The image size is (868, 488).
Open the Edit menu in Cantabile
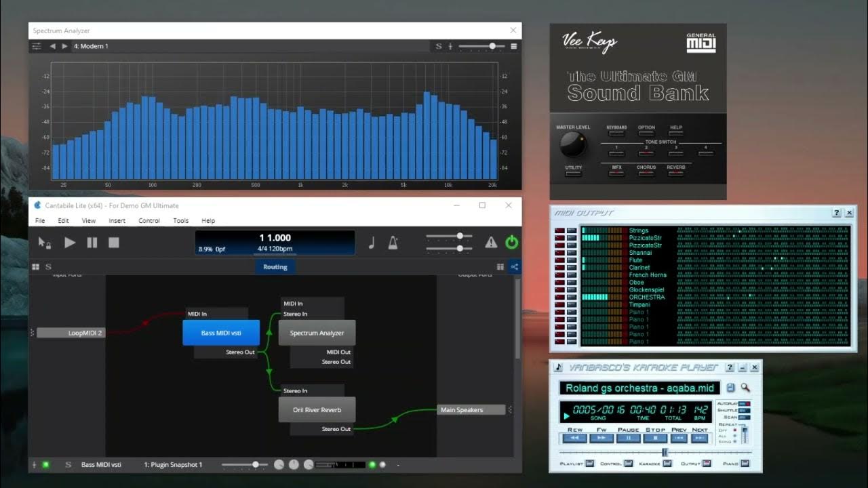click(63, 221)
